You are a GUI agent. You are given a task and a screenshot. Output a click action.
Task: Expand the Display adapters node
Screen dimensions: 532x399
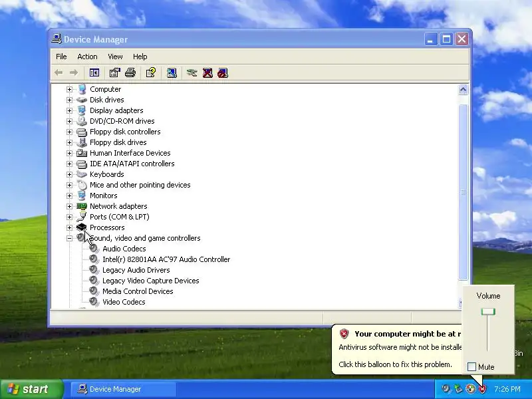pyautogui.click(x=69, y=110)
